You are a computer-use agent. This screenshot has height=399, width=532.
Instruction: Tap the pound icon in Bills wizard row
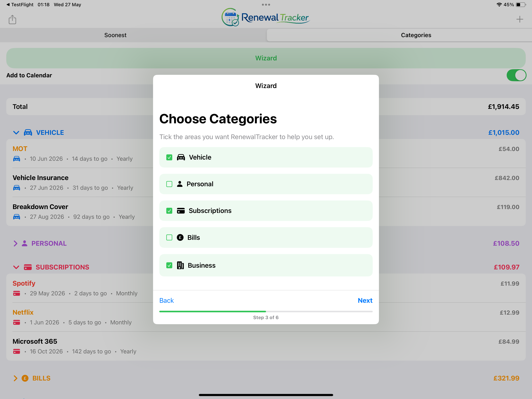[180, 237]
